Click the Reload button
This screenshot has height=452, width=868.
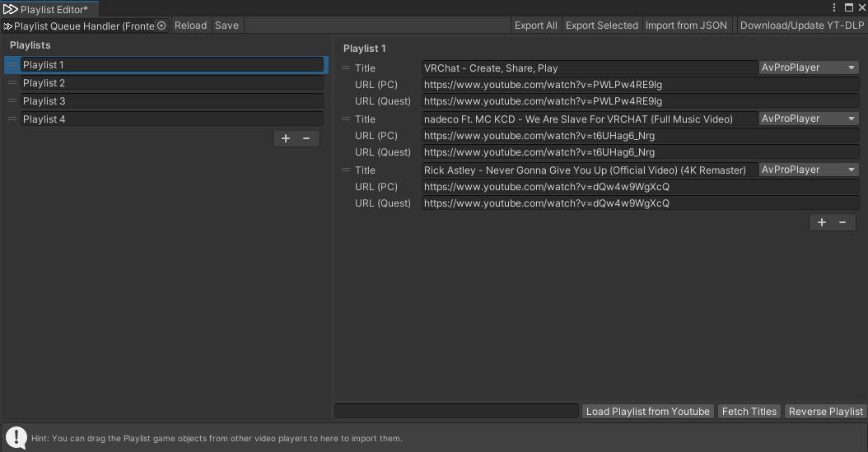click(190, 26)
